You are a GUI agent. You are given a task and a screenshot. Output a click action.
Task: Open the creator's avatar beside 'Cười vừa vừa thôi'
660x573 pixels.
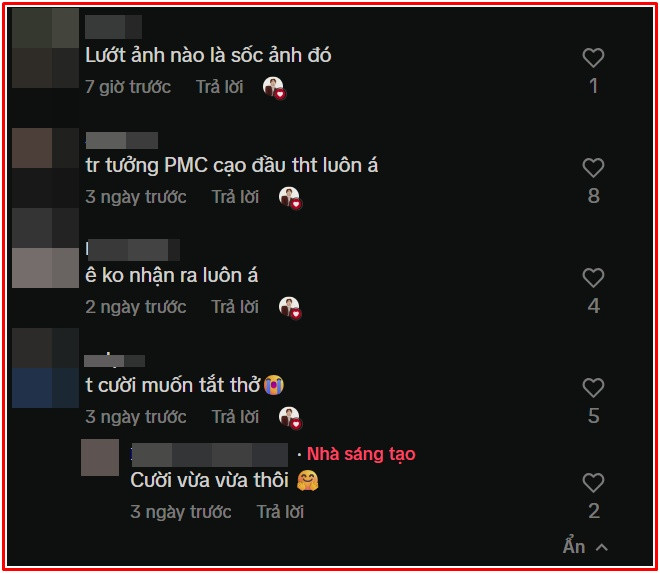click(x=100, y=458)
